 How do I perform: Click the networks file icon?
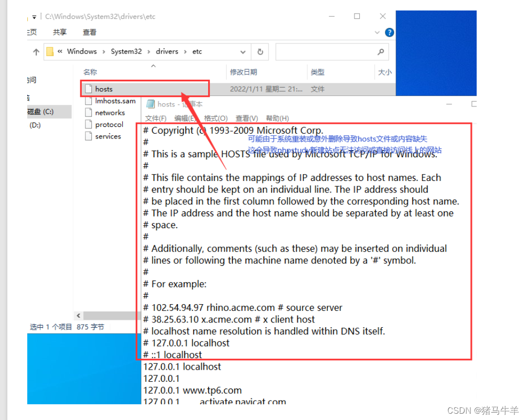pos(89,113)
